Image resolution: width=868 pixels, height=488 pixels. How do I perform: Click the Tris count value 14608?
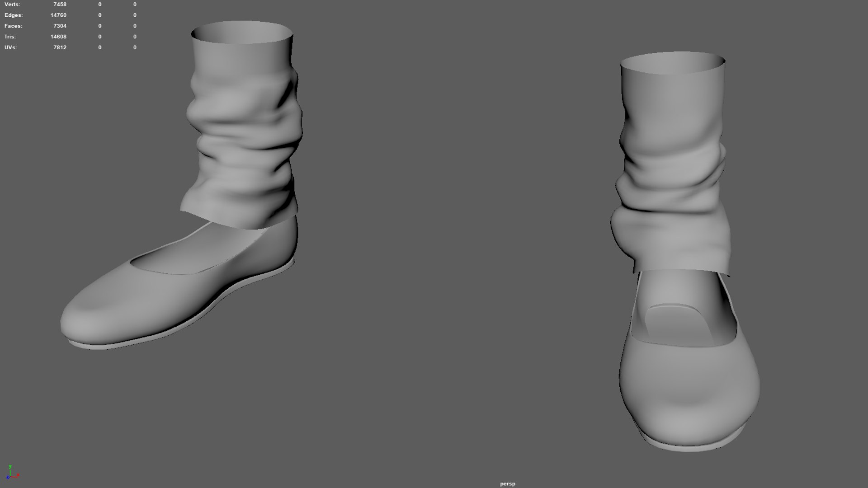click(58, 37)
